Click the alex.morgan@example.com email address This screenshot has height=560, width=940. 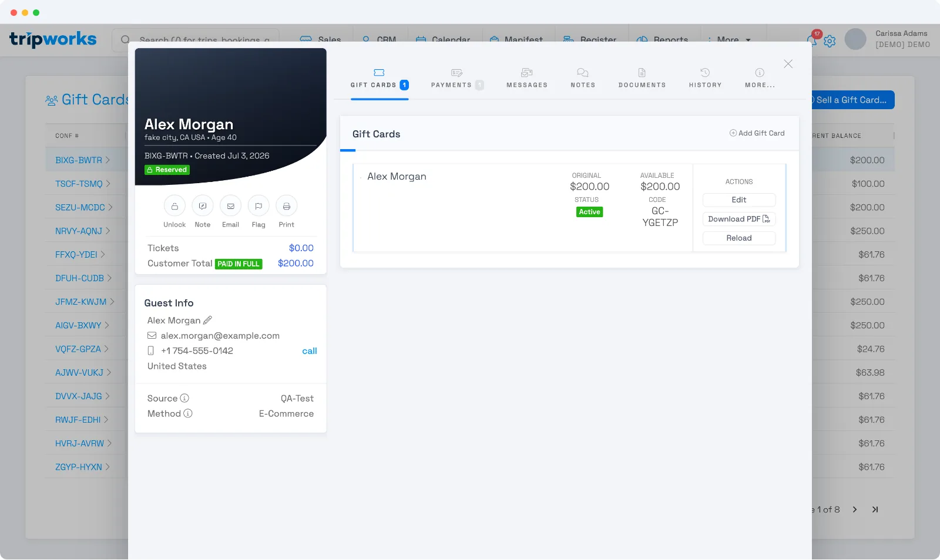220,336
